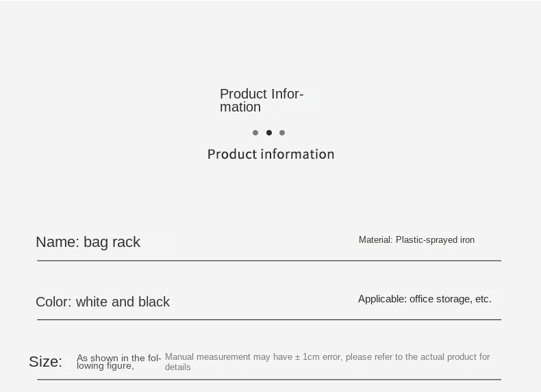Click the 'Color:' label
Image resolution: width=541 pixels, height=392 pixels.
click(53, 302)
